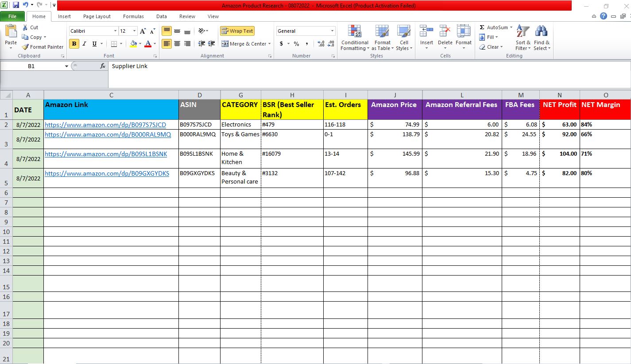The width and height of the screenshot is (631, 364).
Task: Open the General number format dropdown
Action: click(x=333, y=31)
